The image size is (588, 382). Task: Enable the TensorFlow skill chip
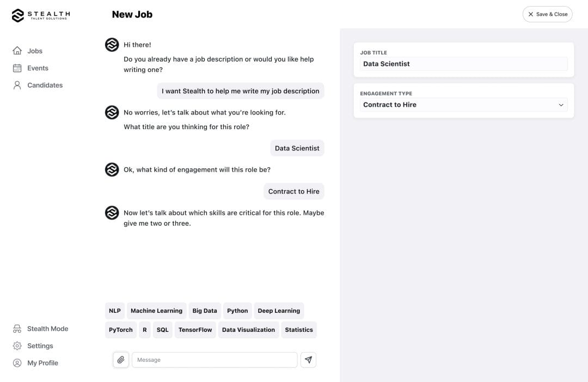click(x=195, y=330)
